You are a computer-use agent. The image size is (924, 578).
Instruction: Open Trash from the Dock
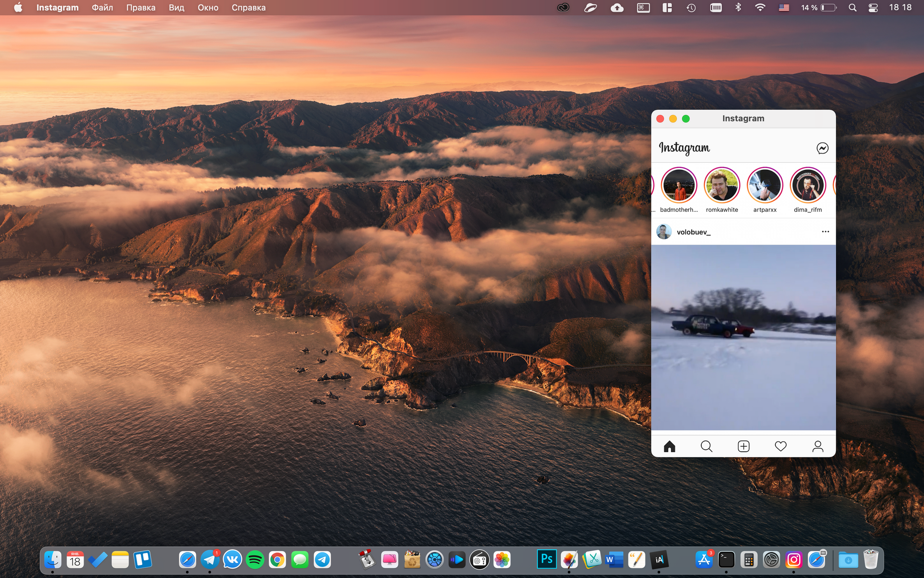pyautogui.click(x=871, y=560)
